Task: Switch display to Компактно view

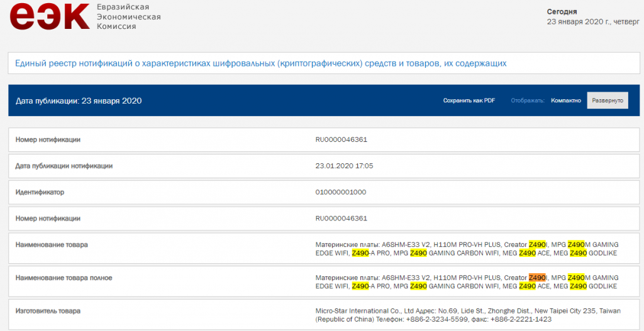Action: point(566,100)
